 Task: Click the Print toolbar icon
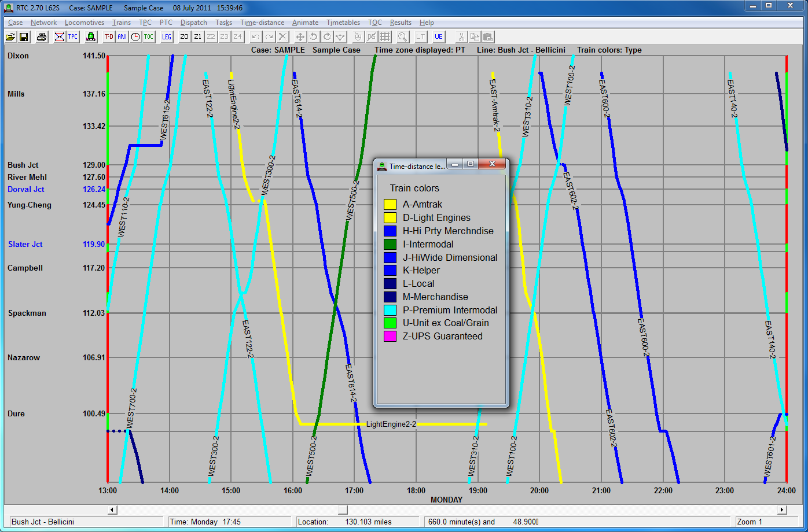pyautogui.click(x=42, y=37)
